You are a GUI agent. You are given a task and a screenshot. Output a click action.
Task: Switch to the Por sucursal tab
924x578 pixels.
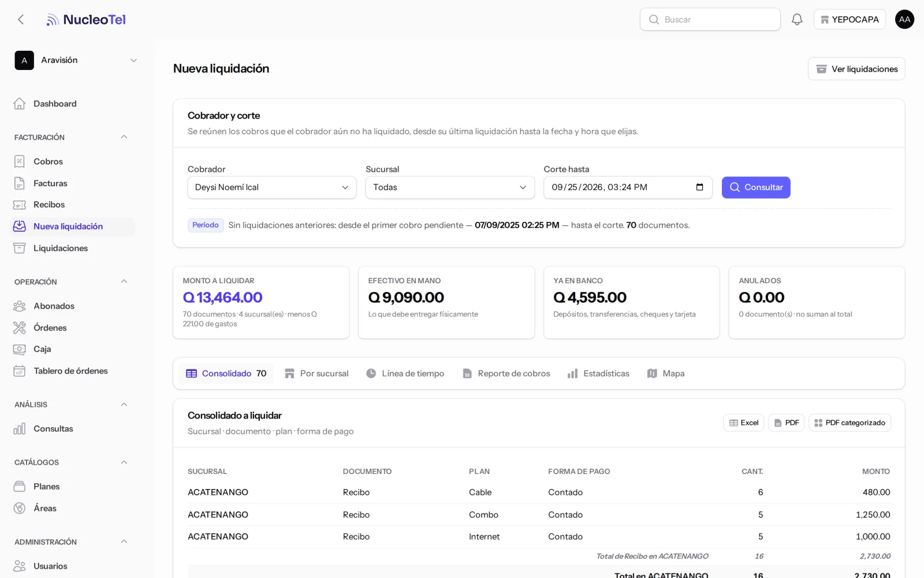(x=316, y=373)
